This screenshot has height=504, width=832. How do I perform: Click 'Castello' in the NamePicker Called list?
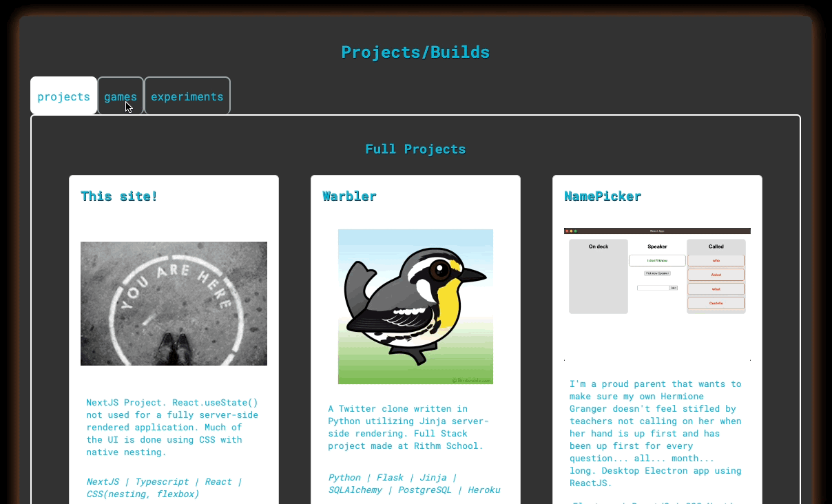(x=716, y=303)
